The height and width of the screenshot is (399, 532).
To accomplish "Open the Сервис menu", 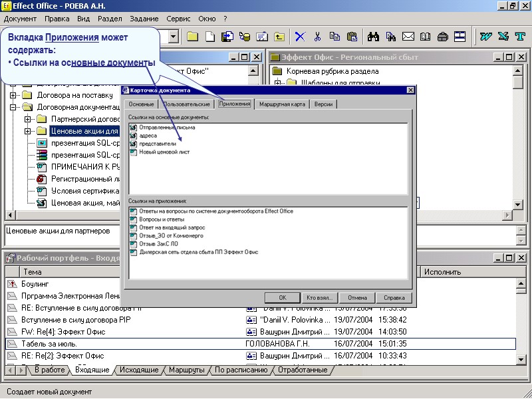I will click(x=178, y=19).
